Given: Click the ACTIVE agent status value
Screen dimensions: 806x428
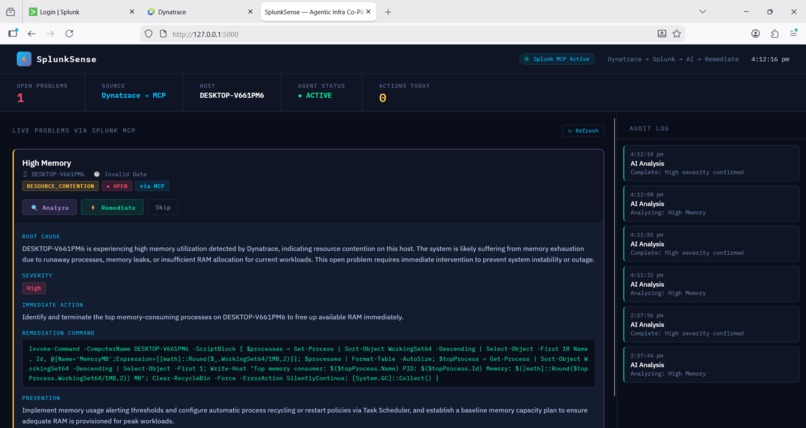Looking at the screenshot, I should (315, 96).
